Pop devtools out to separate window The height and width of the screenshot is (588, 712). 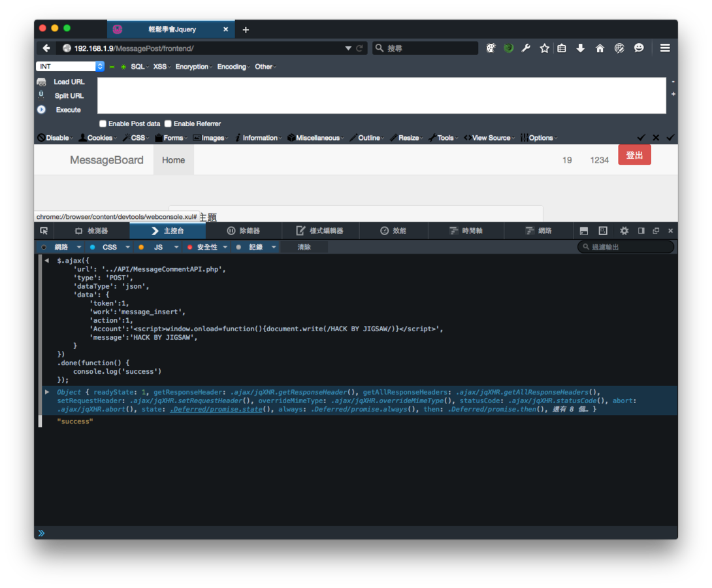[656, 231]
